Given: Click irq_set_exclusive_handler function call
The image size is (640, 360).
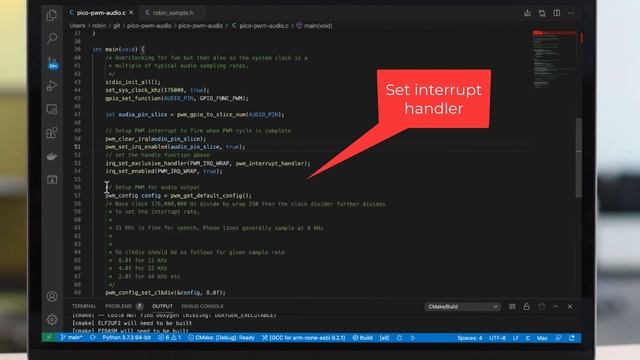Looking at the screenshot, I should click(x=208, y=163).
